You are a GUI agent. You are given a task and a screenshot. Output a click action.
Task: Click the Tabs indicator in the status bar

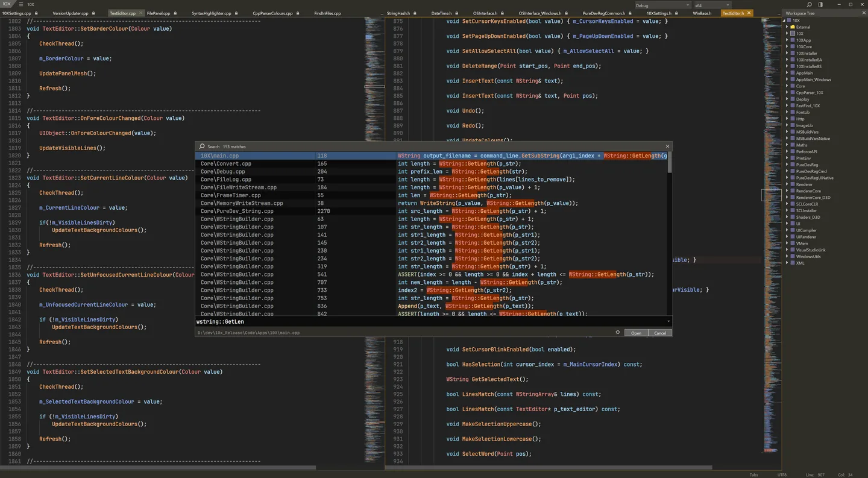click(753, 475)
